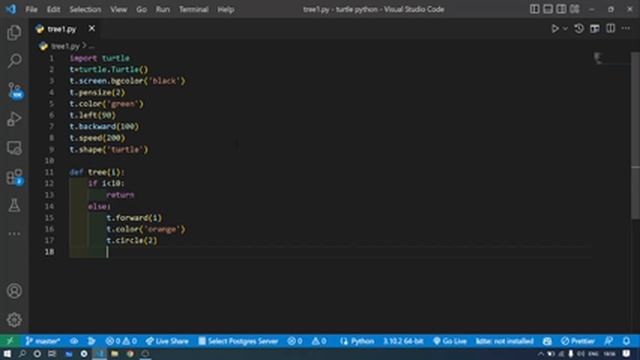Click the eye icon in the status bar

[x=74, y=341]
